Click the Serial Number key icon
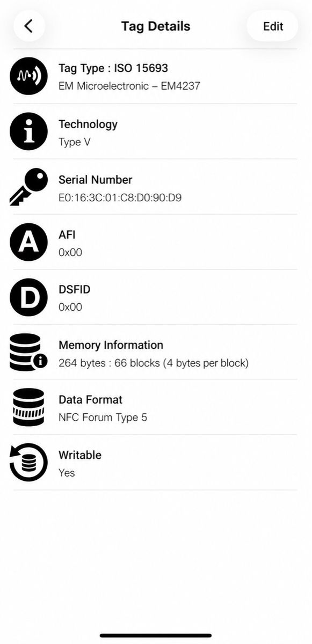 coord(29,187)
